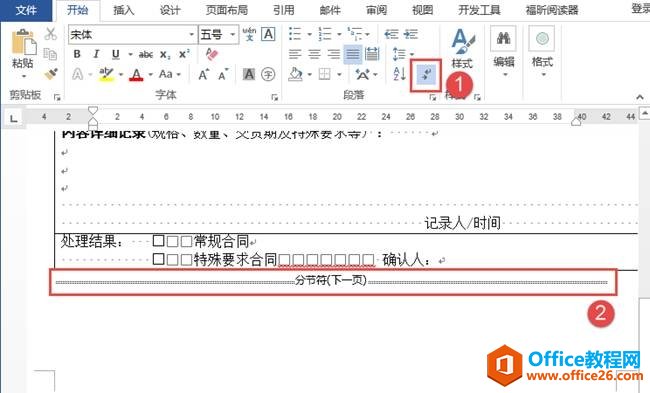Open the Editing (编辑) menu

click(x=504, y=52)
